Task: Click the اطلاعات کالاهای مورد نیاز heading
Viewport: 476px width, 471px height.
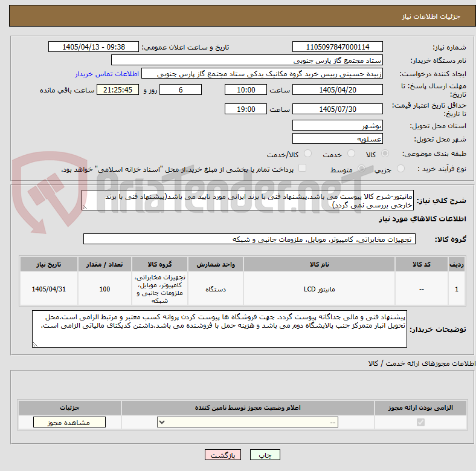Action: coord(422,219)
